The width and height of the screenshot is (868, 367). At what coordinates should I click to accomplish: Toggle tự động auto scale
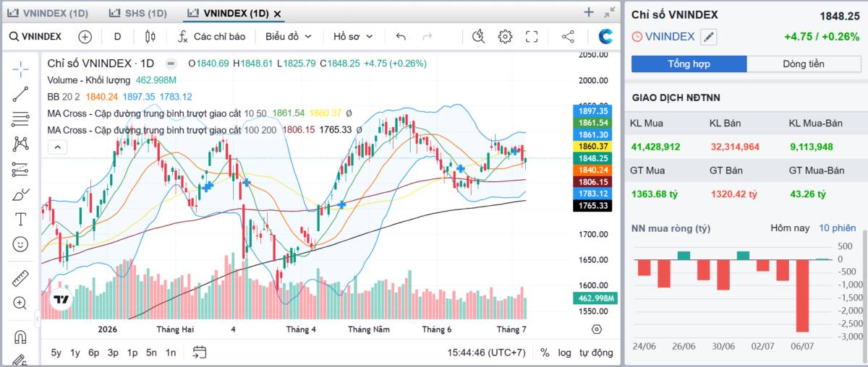[597, 353]
